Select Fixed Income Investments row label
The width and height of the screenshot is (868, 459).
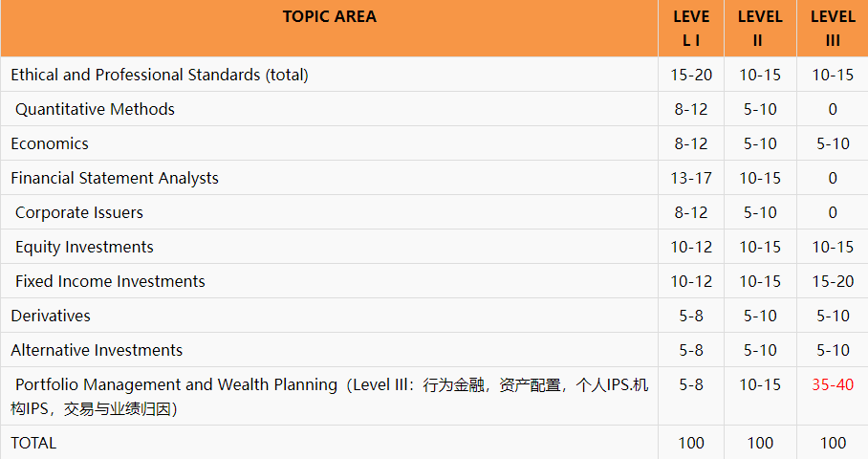tap(110, 281)
